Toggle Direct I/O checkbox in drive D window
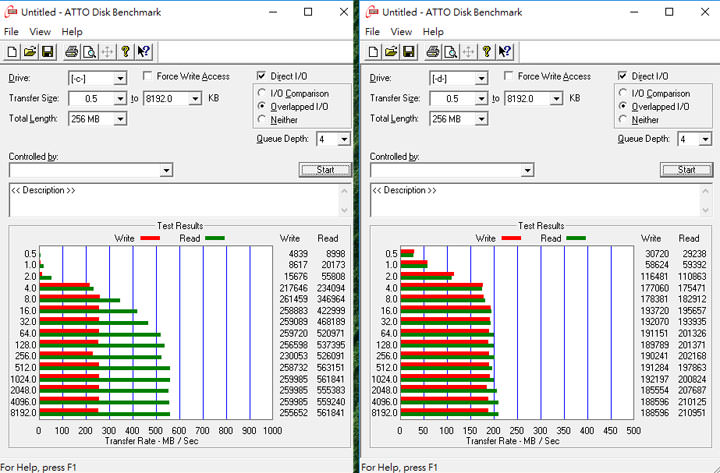This screenshot has width=720, height=473. [623, 77]
